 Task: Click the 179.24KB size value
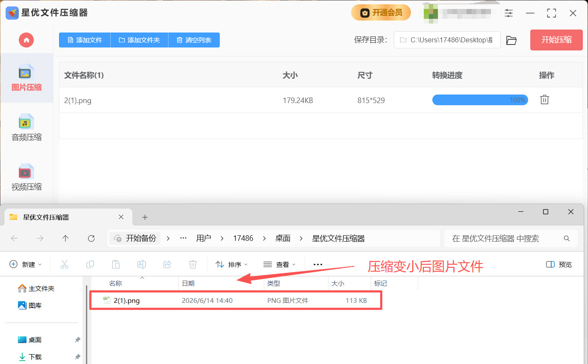coord(298,101)
